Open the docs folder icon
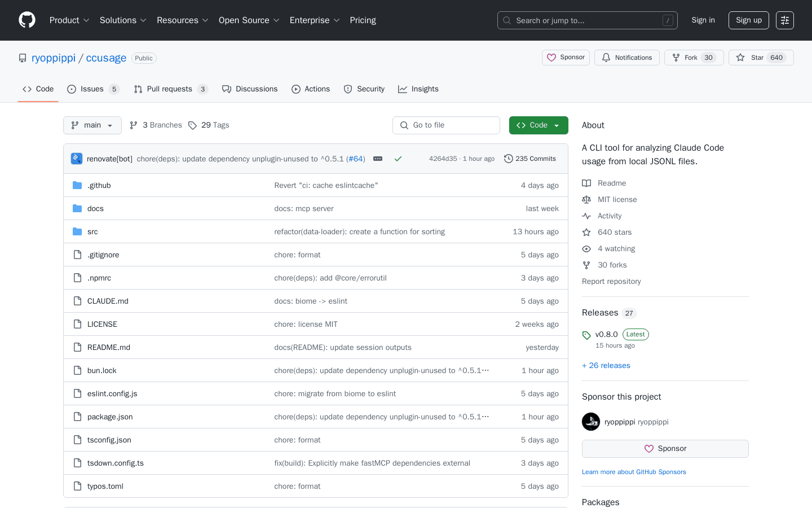Viewport: 812px width, 508px height. (x=77, y=208)
